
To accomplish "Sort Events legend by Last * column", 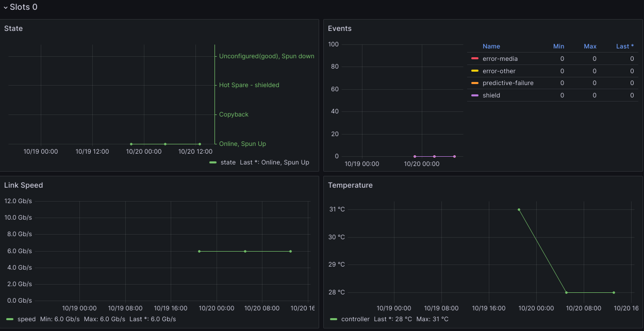I will point(624,46).
